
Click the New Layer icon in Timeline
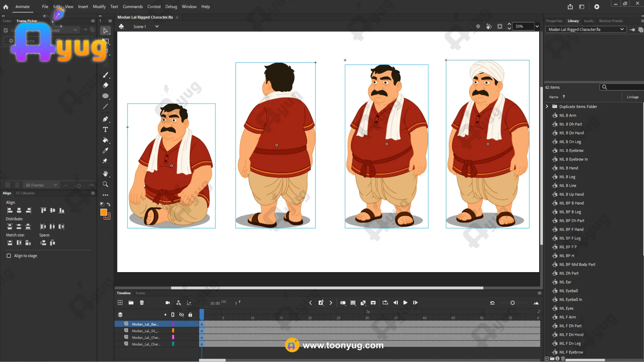coord(120,303)
